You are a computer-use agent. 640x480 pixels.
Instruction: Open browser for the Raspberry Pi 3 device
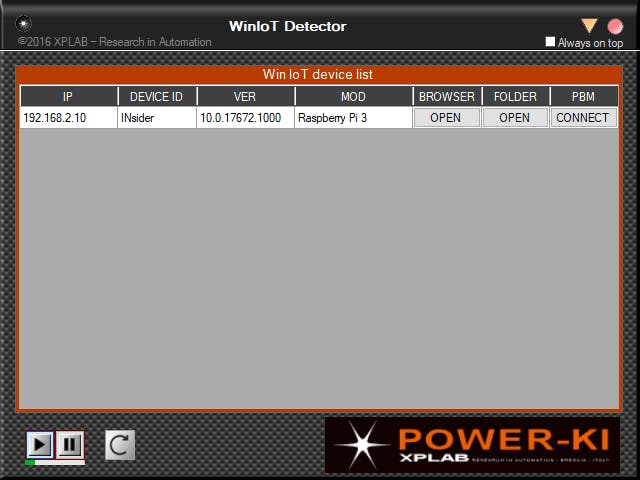pyautogui.click(x=446, y=118)
